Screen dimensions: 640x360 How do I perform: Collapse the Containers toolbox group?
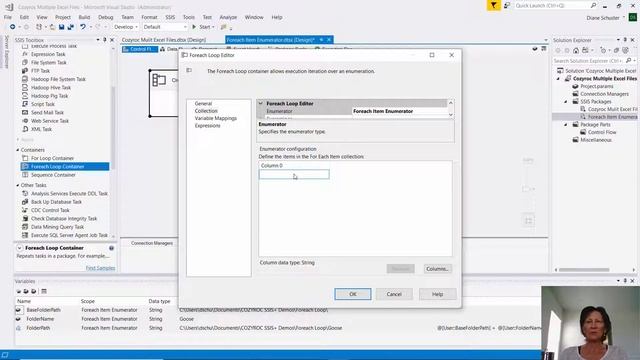(18, 150)
